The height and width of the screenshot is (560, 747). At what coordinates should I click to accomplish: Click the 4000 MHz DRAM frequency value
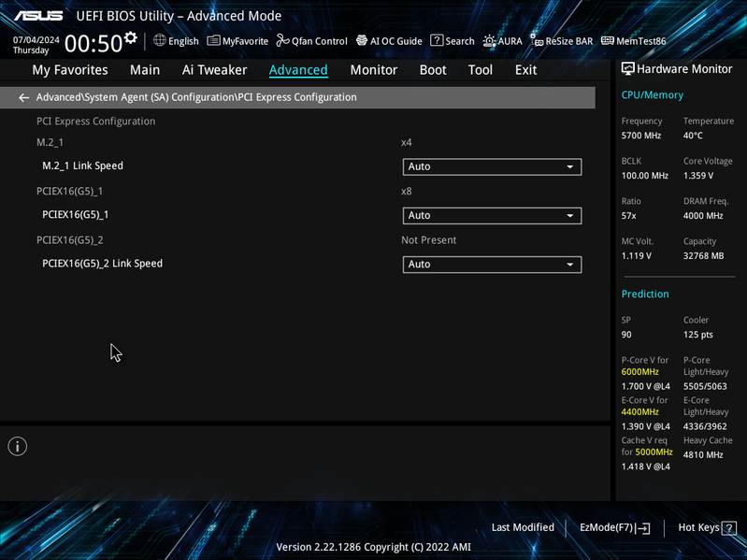(x=703, y=216)
